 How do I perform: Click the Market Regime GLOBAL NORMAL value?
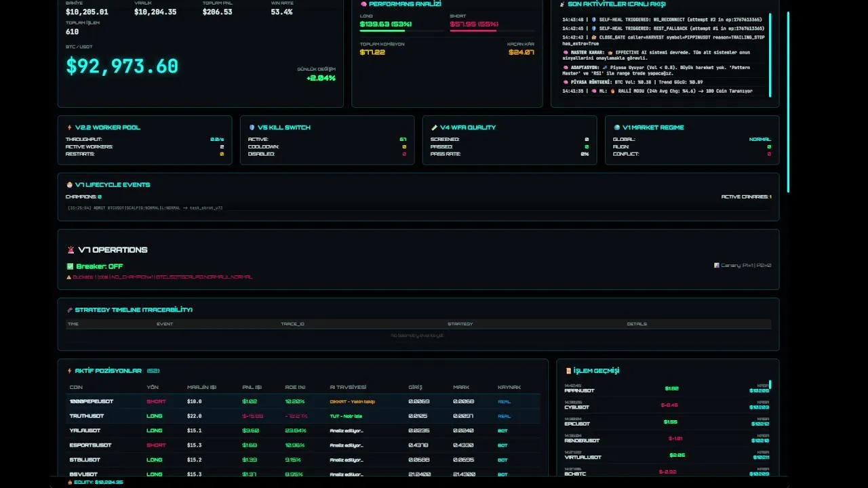pos(760,139)
